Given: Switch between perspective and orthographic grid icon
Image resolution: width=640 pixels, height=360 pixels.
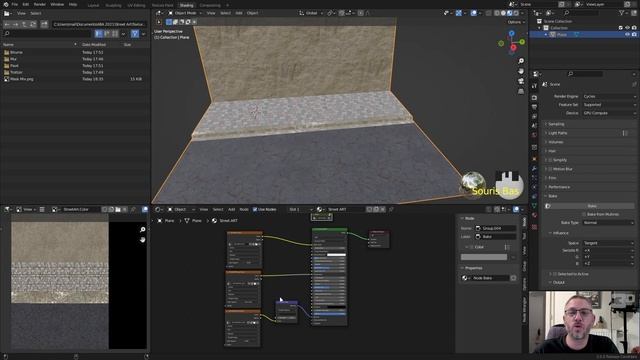Looking at the screenshot, I should point(521,91).
